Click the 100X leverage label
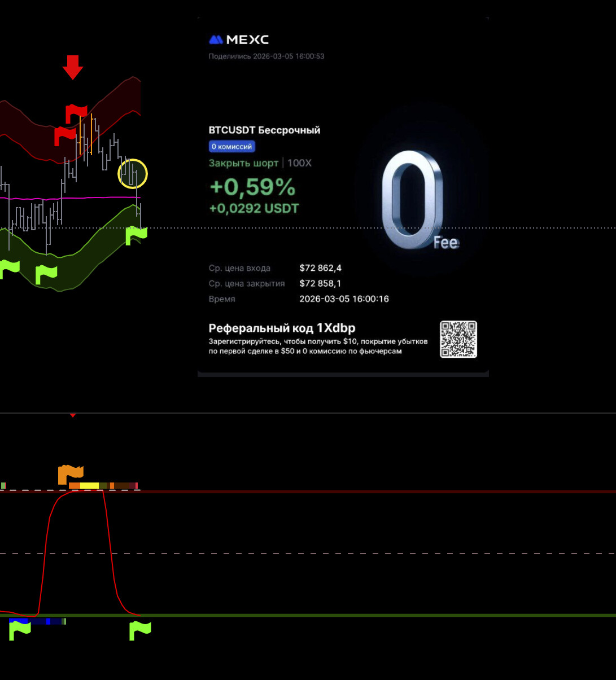 click(x=299, y=163)
